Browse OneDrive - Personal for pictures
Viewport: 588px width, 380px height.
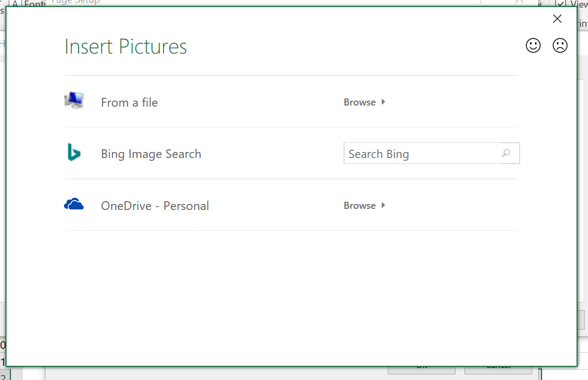click(359, 206)
